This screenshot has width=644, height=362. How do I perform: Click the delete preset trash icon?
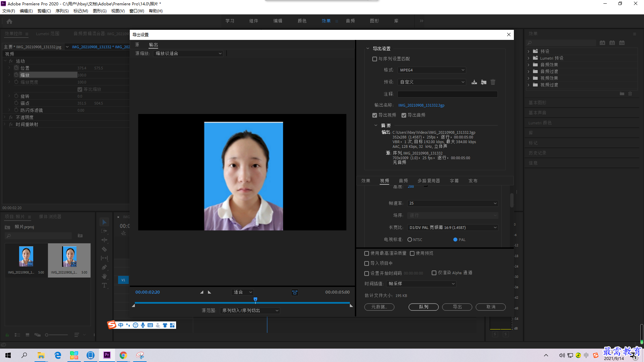(493, 82)
